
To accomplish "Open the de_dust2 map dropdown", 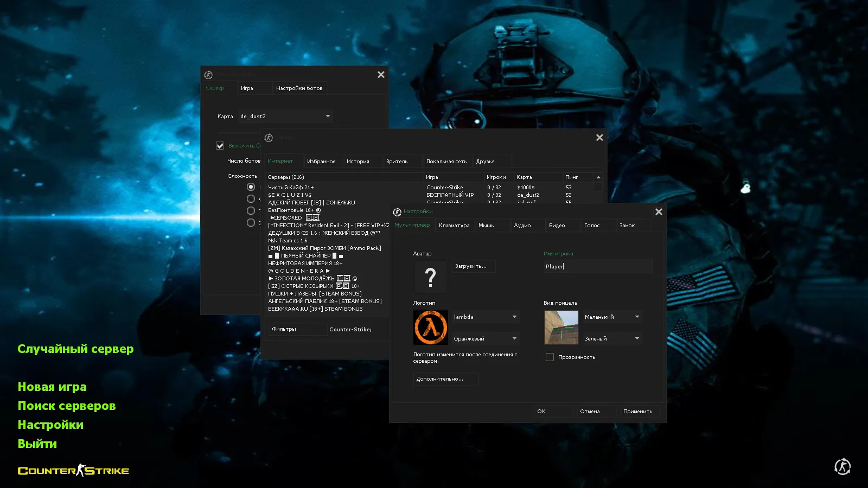I will [x=285, y=117].
